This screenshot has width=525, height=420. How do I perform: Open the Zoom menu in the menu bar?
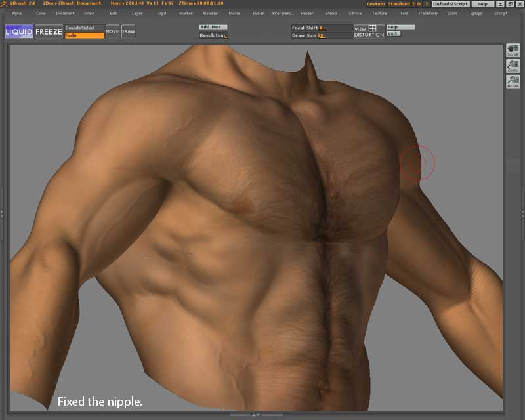coord(452,13)
